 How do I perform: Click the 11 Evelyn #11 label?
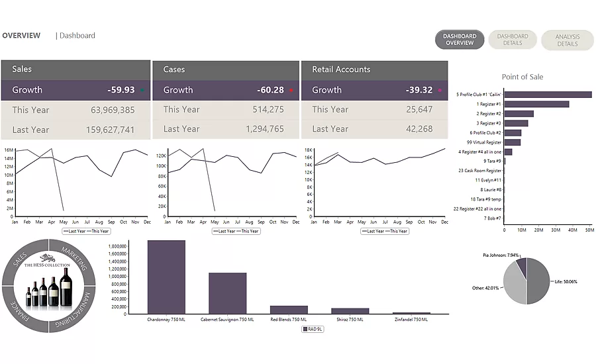488,180
